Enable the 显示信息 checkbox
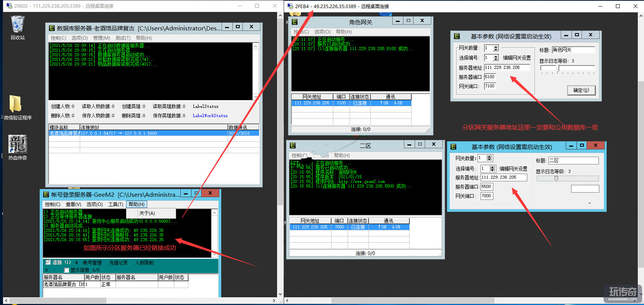The width and height of the screenshot is (644, 305). [x=67, y=270]
